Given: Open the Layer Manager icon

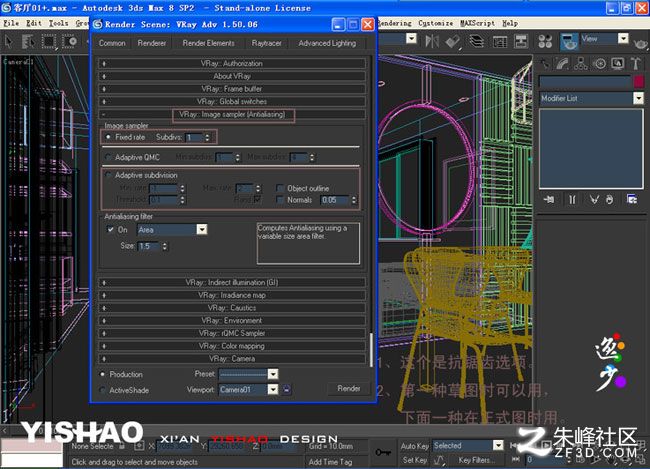Looking at the screenshot, I should [477, 41].
